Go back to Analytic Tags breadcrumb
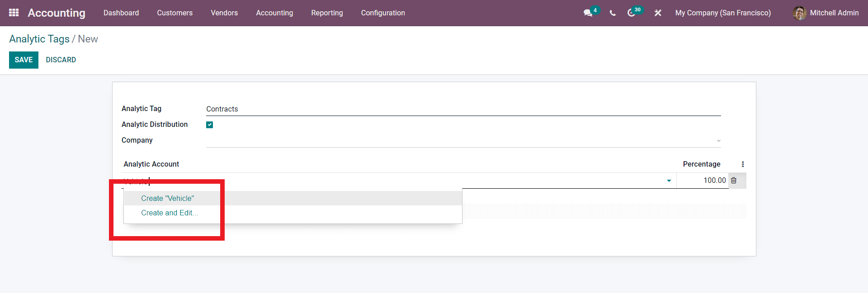The width and height of the screenshot is (868, 293). [39, 39]
